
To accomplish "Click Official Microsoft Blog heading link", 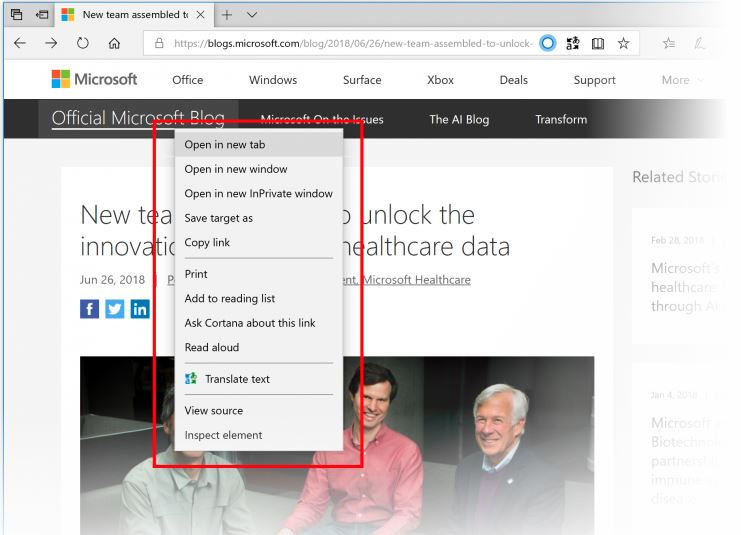I will (x=138, y=118).
